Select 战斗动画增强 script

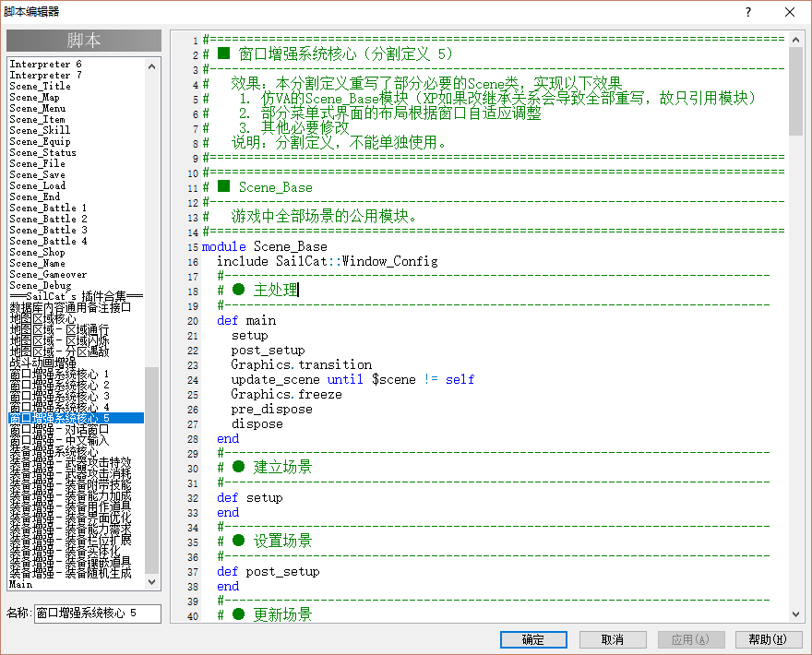(43, 363)
